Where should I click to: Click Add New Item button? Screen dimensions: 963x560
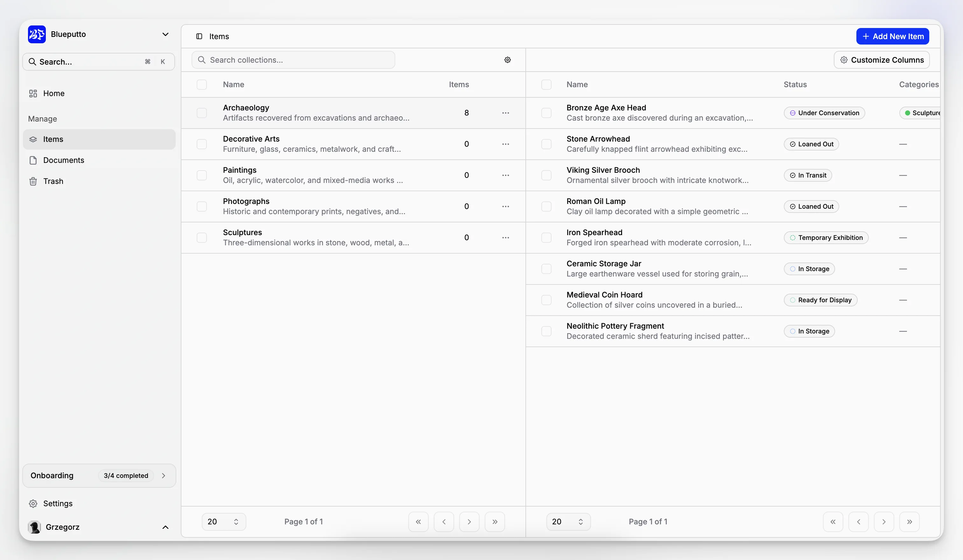(x=893, y=36)
